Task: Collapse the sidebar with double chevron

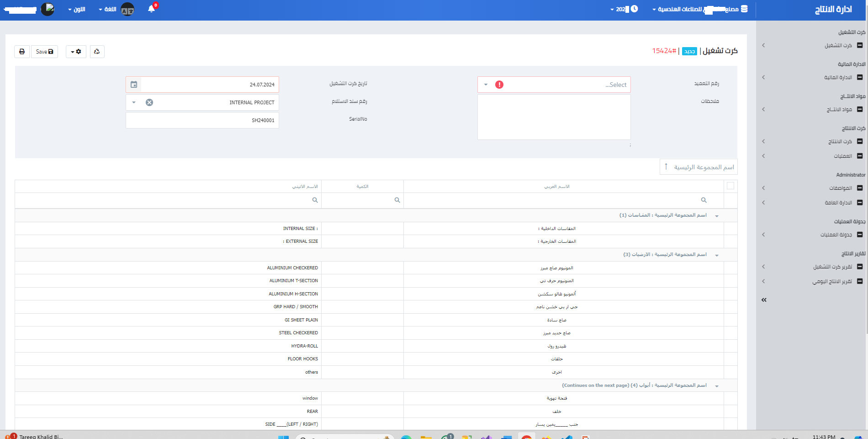Action: click(x=764, y=300)
